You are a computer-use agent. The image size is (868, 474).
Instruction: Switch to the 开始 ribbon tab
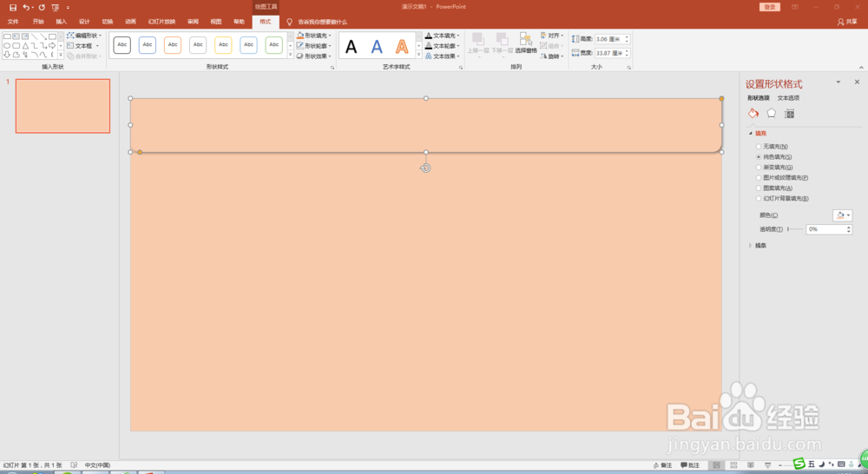[37, 22]
